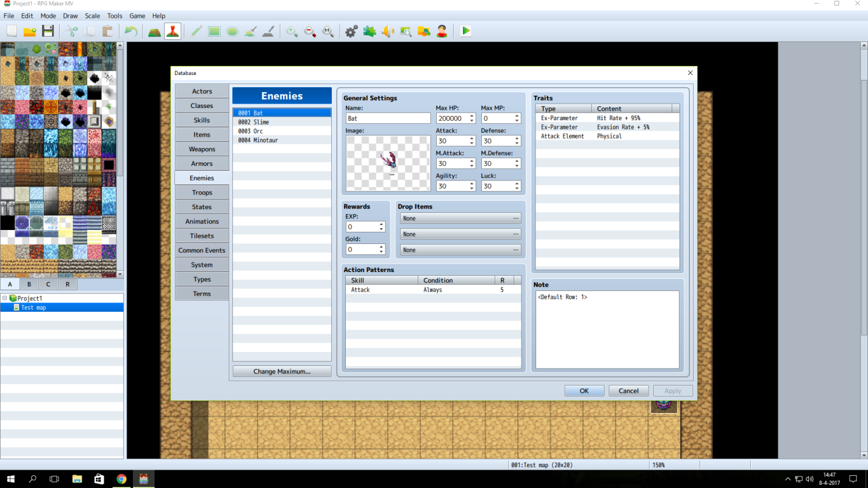Switch to the Weapons database tab

202,149
